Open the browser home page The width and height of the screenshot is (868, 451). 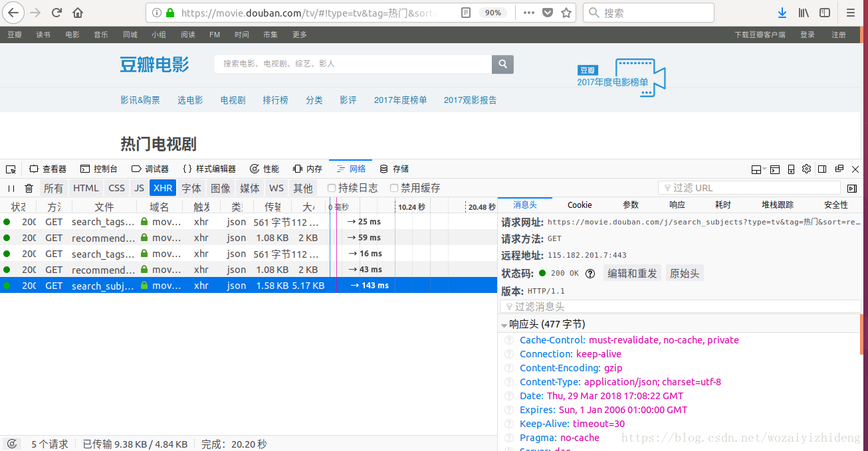(78, 13)
